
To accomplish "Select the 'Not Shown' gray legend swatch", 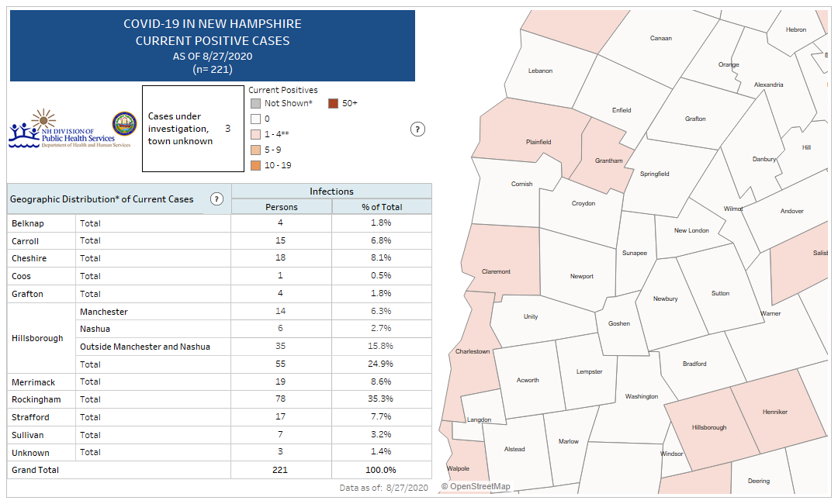I will coord(255,103).
